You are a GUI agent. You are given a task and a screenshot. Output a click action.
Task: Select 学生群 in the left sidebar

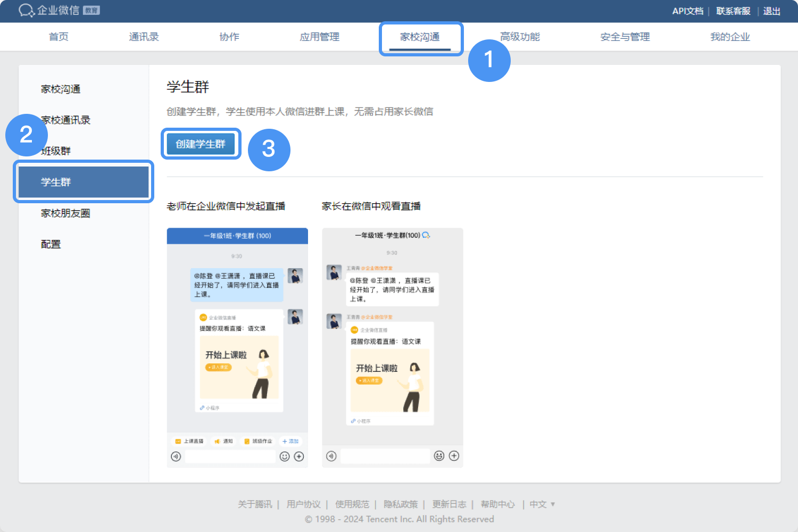tap(84, 182)
